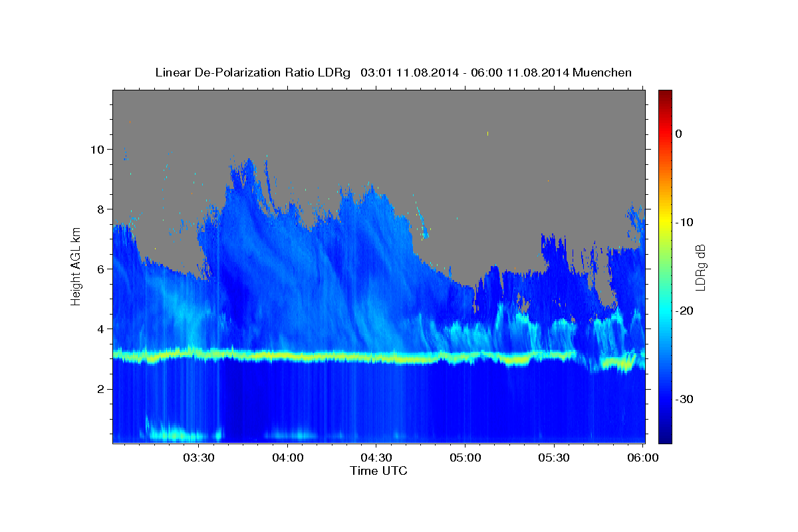Click the plot title "Linear De-Polarization Ratio LDRg"

(252, 72)
